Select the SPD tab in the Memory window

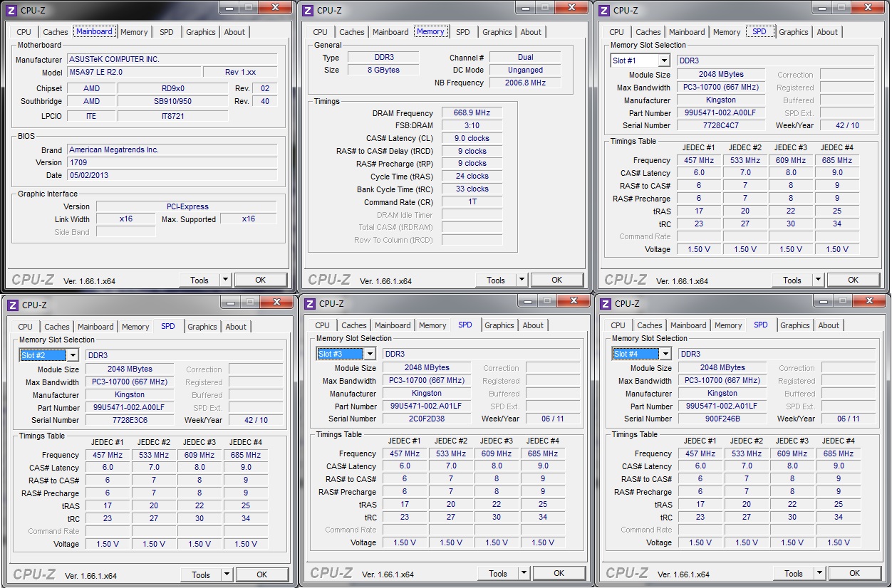(463, 32)
